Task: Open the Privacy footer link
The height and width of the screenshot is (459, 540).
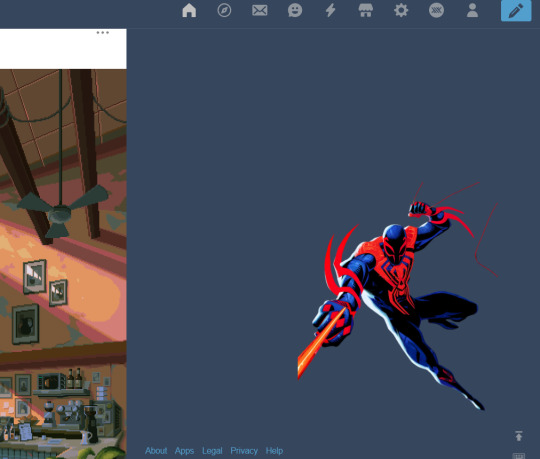Action: click(244, 451)
